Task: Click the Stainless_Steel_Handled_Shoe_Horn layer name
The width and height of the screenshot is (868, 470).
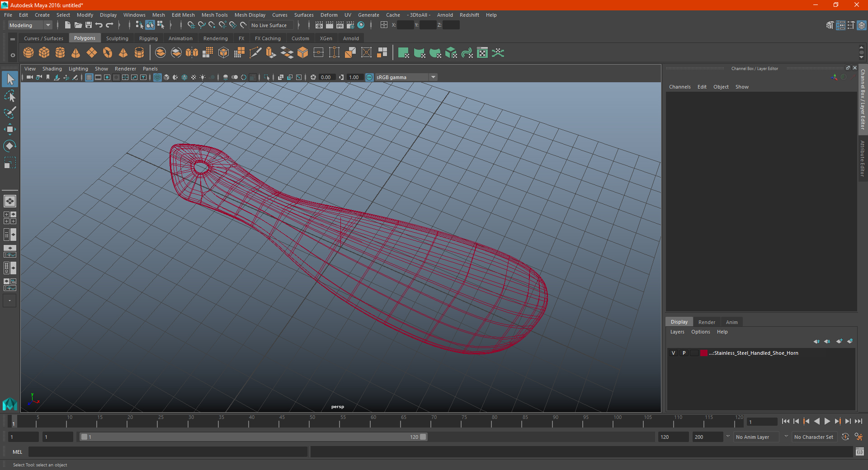Action: coord(754,353)
